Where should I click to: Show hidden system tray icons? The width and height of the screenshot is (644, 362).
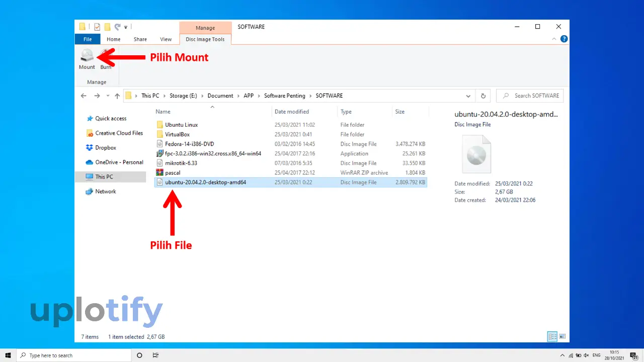(x=562, y=355)
